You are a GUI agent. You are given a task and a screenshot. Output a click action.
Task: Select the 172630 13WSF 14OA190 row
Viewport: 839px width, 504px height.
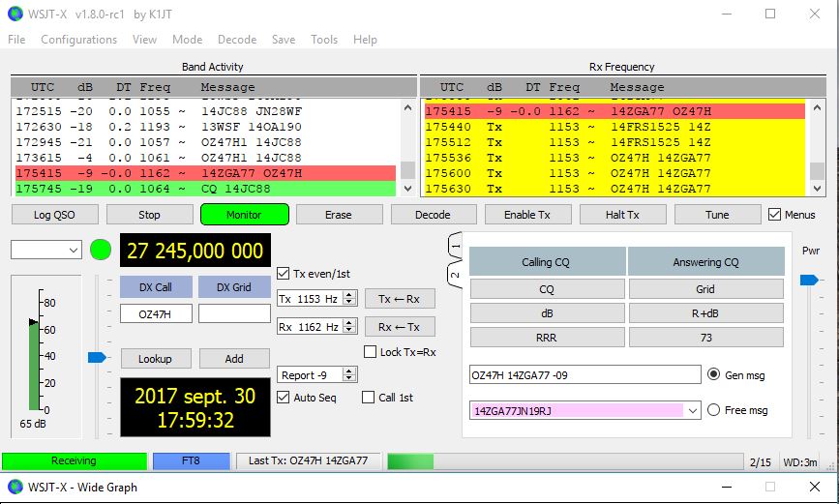pyautogui.click(x=205, y=127)
